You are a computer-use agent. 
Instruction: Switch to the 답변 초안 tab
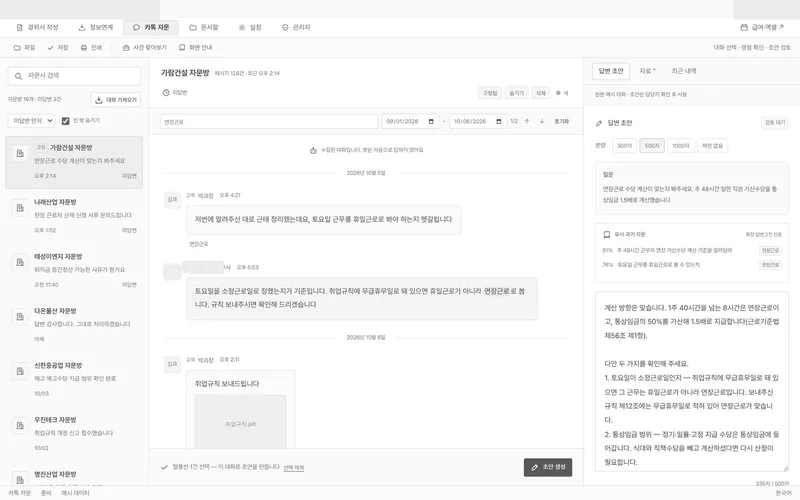tap(611, 71)
